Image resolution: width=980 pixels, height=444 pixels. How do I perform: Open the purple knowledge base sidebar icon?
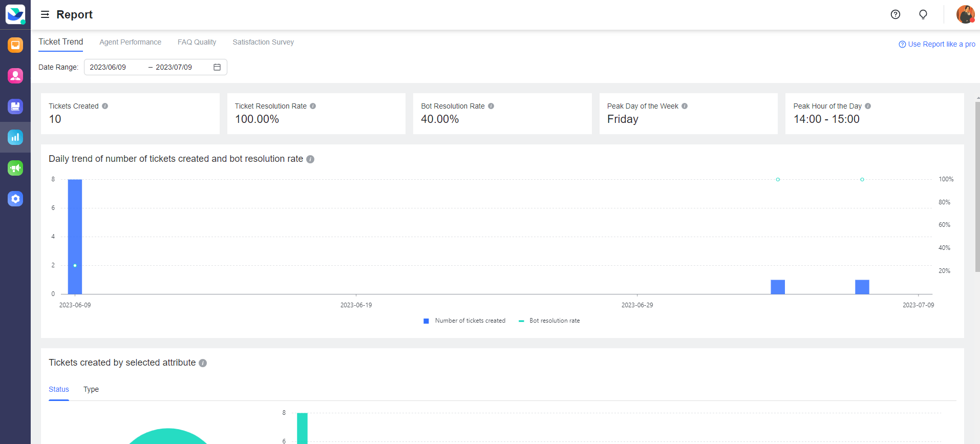[15, 107]
